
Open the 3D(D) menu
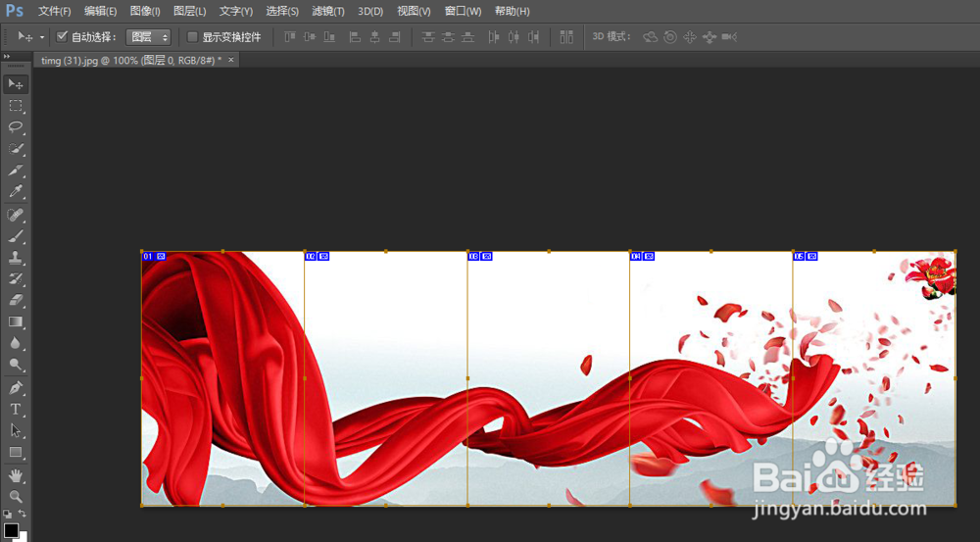370,11
